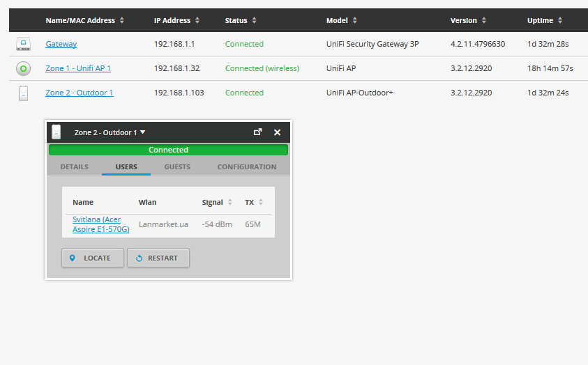Switch to the Details tab
The width and height of the screenshot is (588, 365).
click(74, 167)
